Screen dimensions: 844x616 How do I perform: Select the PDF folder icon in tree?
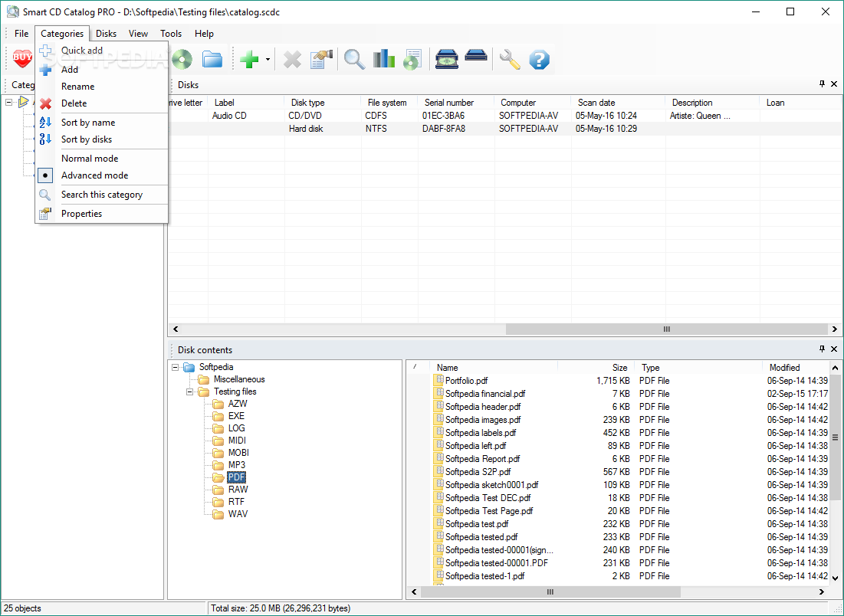click(x=218, y=478)
